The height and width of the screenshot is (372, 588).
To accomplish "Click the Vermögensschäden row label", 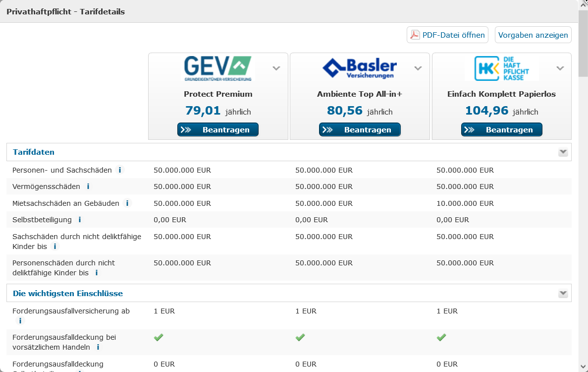I will click(x=46, y=186).
